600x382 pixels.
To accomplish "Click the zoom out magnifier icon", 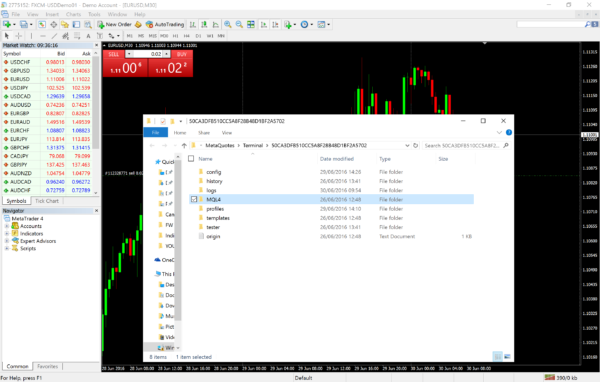I will pos(239,24).
